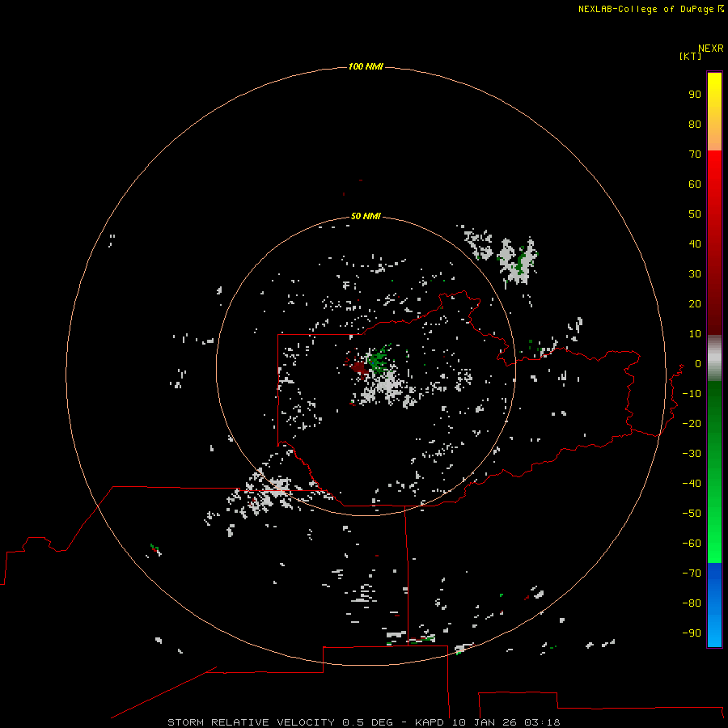Image resolution: width=728 pixels, height=728 pixels.
Task: Click the 100 NMI range ring label
Action: click(x=366, y=67)
